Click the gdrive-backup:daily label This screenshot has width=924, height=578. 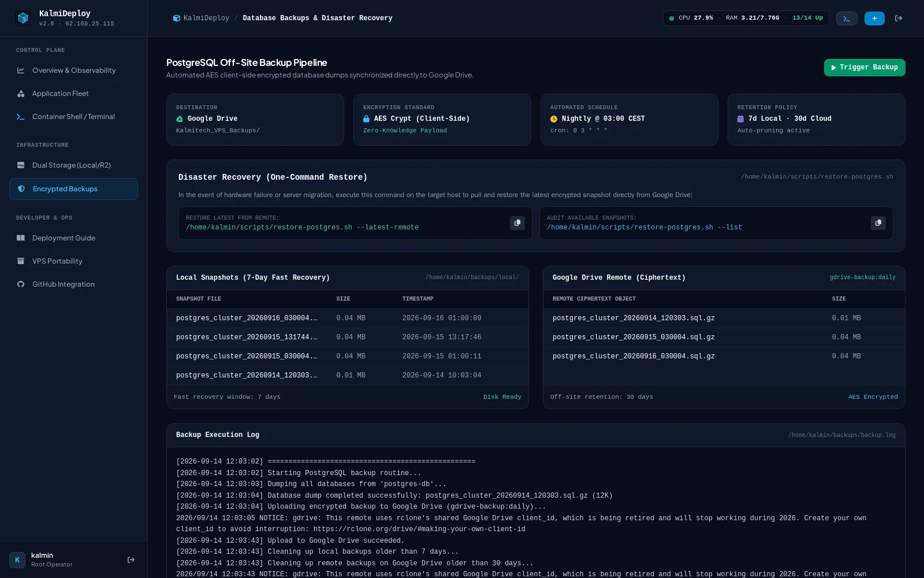pyautogui.click(x=863, y=278)
